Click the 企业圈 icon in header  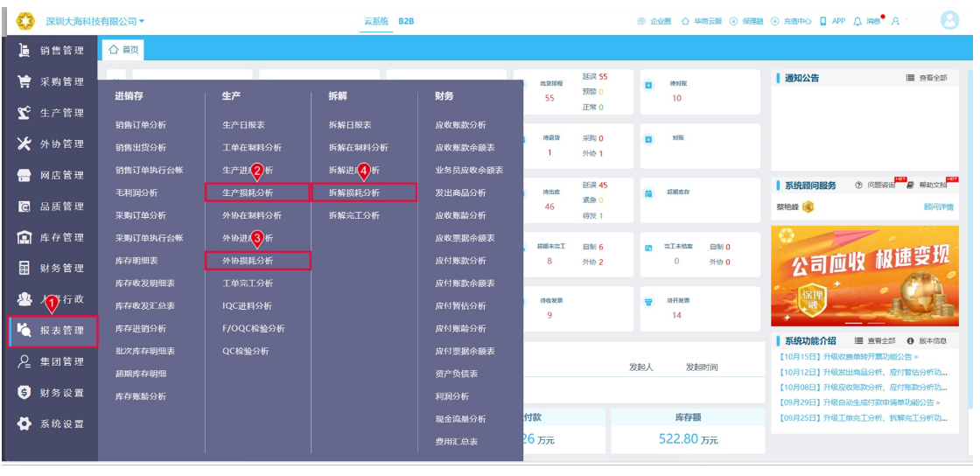pos(641,21)
